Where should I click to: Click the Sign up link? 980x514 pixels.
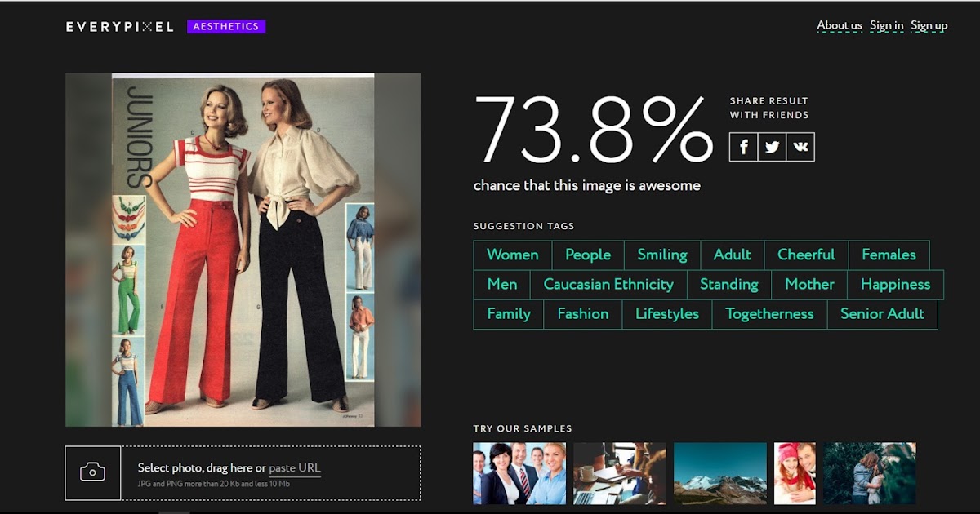pos(929,25)
